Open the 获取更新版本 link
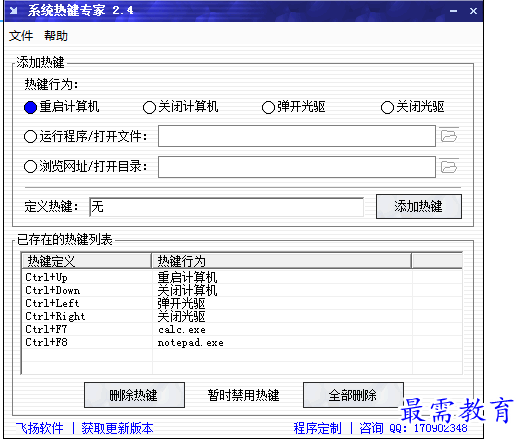Image resolution: width=522 pixels, height=442 pixels. point(117,428)
